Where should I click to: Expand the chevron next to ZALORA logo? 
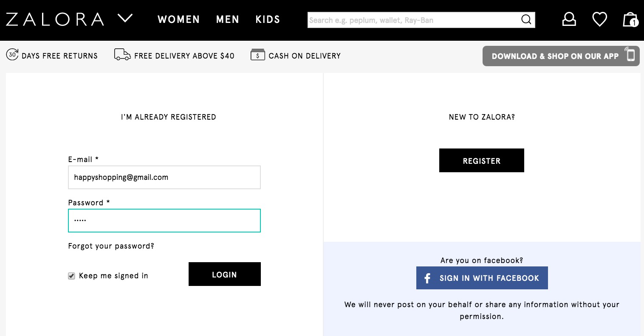pos(125,18)
